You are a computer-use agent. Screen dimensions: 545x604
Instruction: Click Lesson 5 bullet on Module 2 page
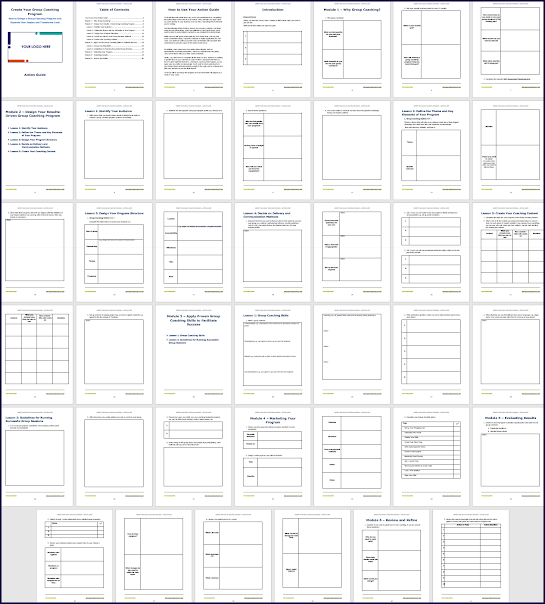pos(33,151)
